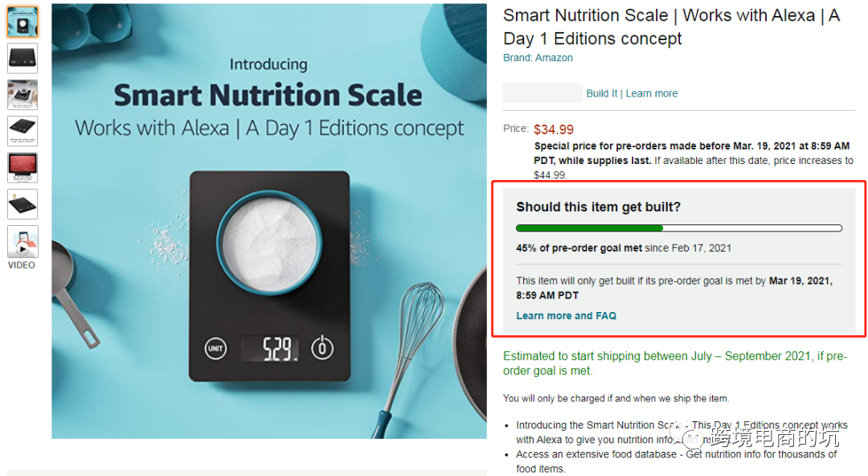
Task: Click the Smart Nutrition Scale product title
Action: click(671, 27)
